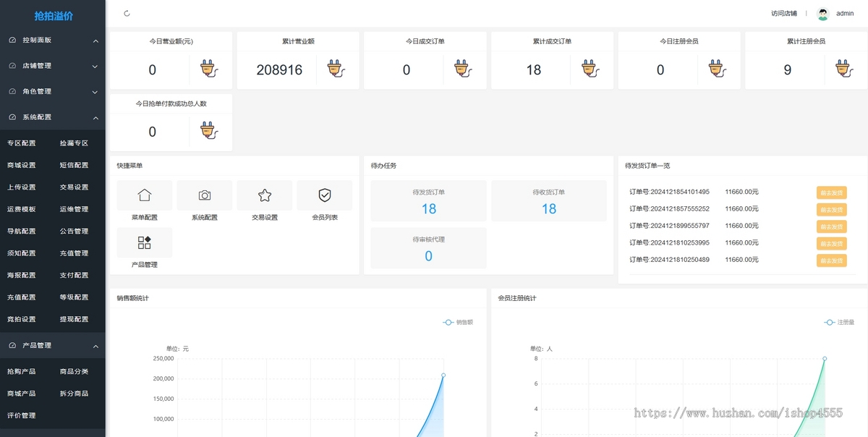Image resolution: width=868 pixels, height=437 pixels.
Task: Open 系统配置 camera icon shortcut
Action: tap(205, 195)
